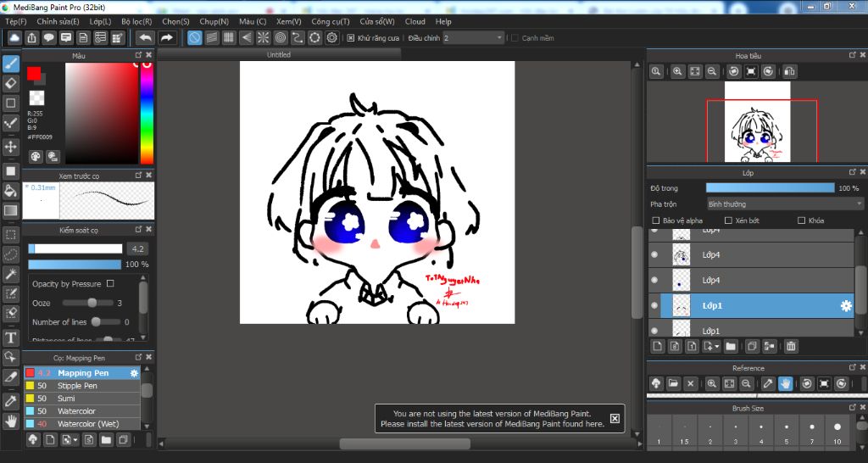868x463 pixels.
Task: Toggle visibility of the face-sketch Lớp4 layer
Action: click(654, 254)
